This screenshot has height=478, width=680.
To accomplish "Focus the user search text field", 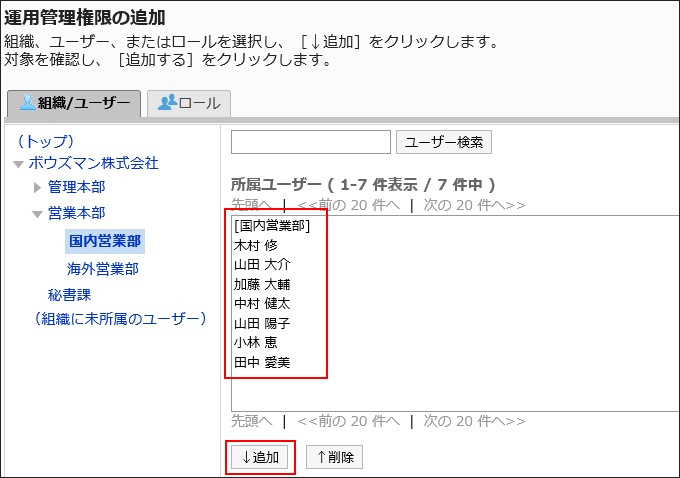I will (x=311, y=142).
